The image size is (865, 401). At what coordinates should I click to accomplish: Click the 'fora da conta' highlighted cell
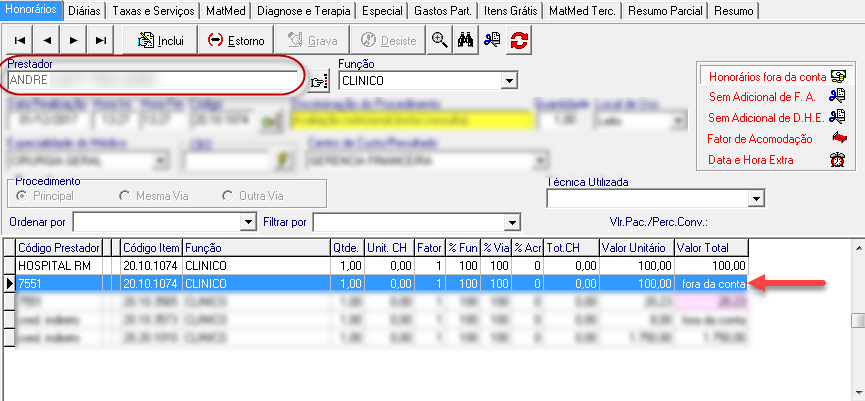coord(712,284)
